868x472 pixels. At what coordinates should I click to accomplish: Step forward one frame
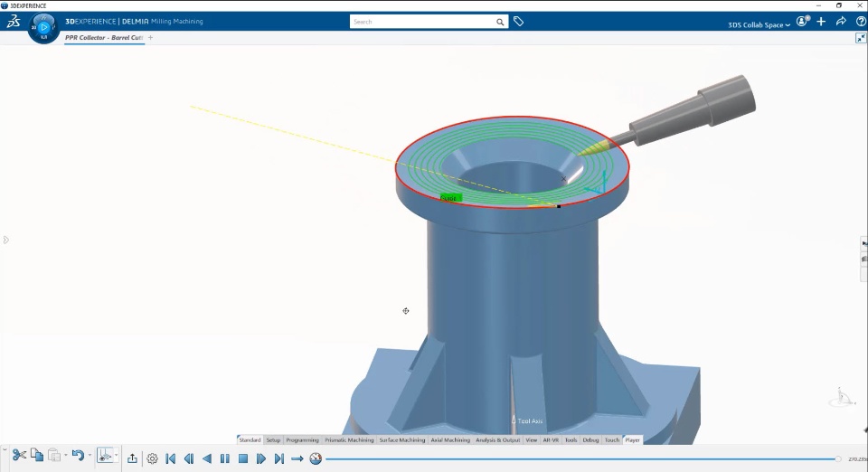(260, 458)
